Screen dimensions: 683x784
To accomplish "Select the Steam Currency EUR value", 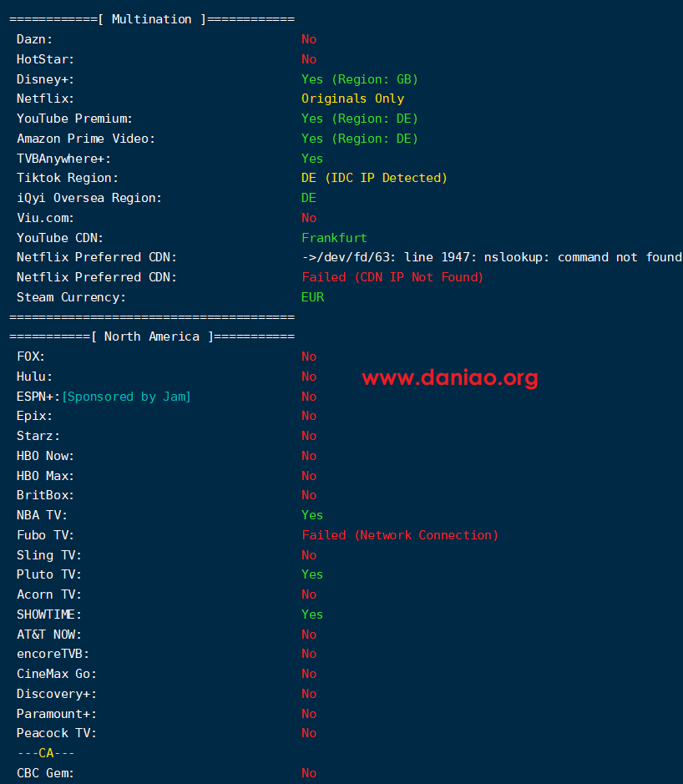I will 312,297.
